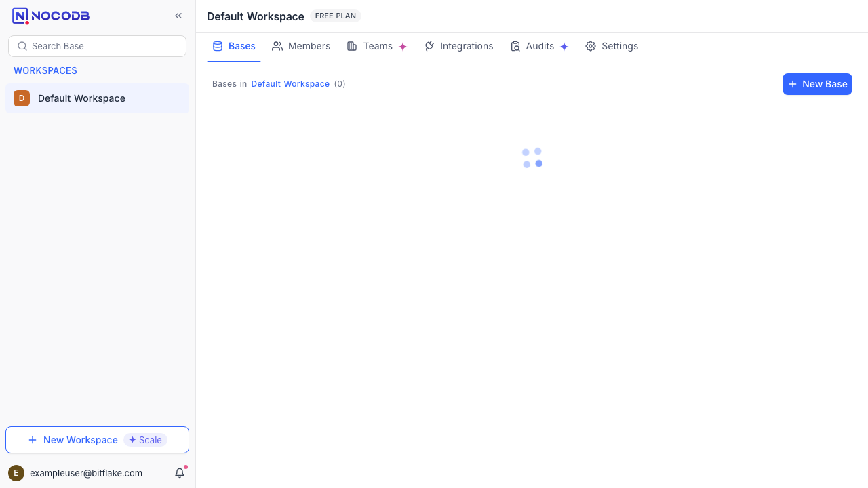Click the blue sparkle beside Audits
Viewport: 868px width, 488px height.
point(564,47)
